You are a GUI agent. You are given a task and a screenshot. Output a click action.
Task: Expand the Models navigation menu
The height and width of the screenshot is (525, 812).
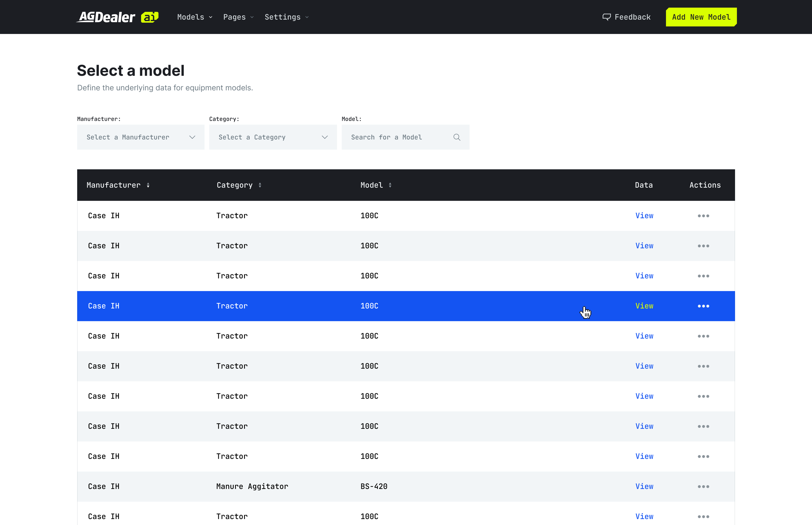[195, 17]
